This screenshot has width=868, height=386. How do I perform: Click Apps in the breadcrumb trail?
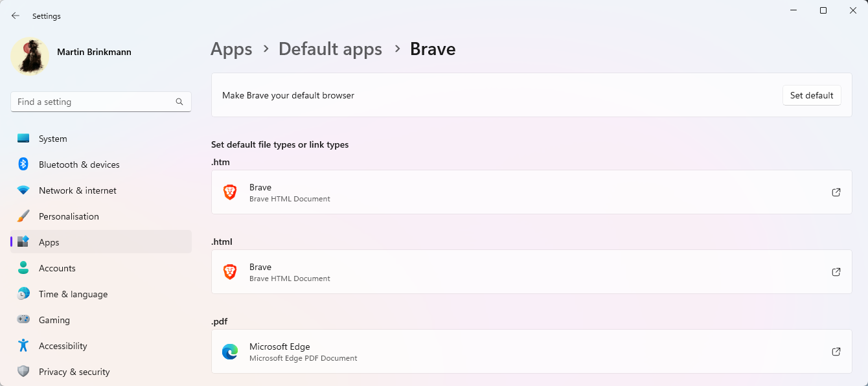[x=231, y=49]
